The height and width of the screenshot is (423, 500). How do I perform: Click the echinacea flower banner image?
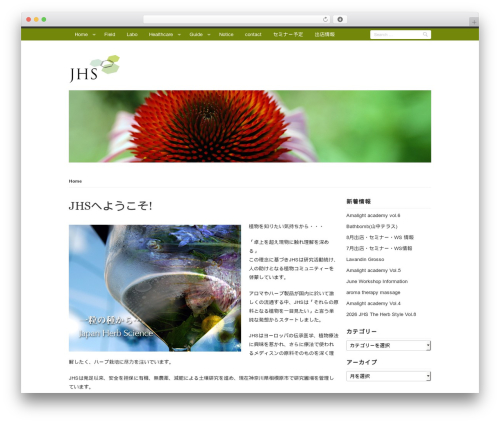(250, 126)
